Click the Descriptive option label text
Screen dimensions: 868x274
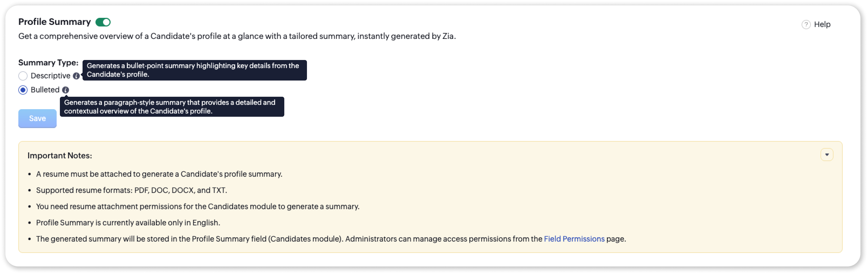(x=50, y=76)
